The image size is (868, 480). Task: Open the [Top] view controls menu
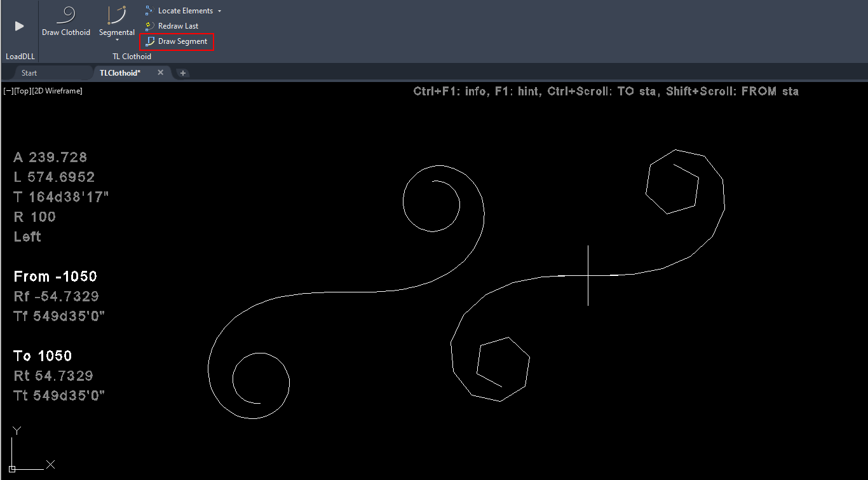pyautogui.click(x=22, y=91)
